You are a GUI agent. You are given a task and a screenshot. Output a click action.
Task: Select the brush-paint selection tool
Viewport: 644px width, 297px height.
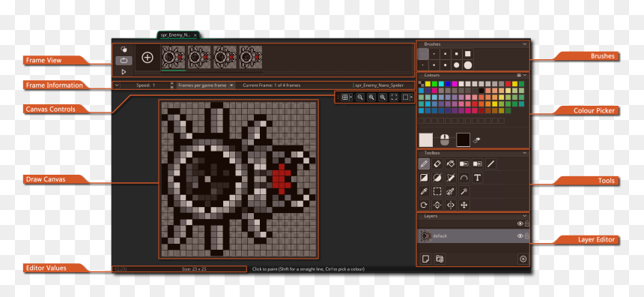[451, 191]
